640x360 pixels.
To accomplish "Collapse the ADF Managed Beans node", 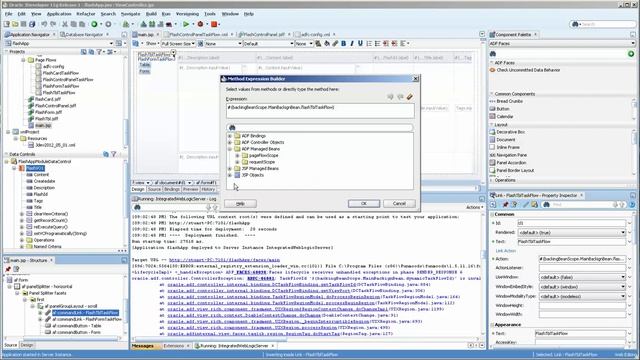I will (230, 149).
